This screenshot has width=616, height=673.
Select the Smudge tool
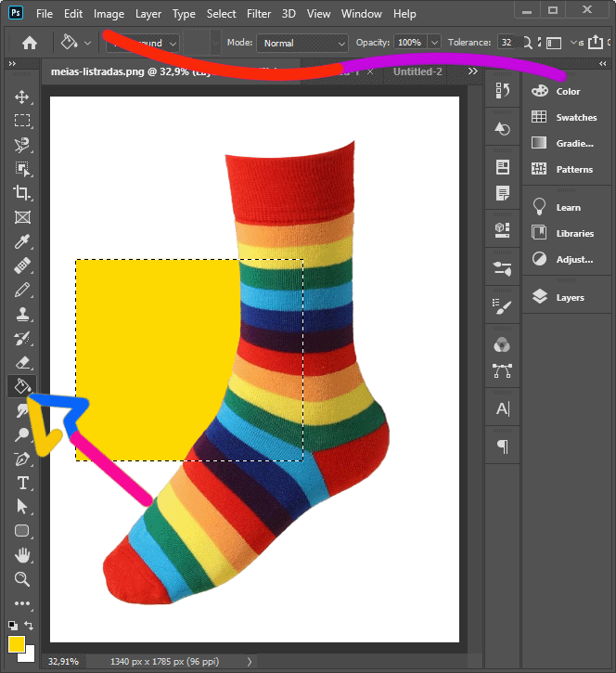22,410
